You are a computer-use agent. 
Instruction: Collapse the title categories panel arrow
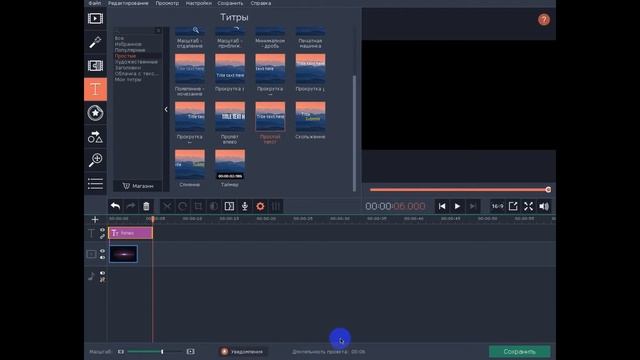(x=166, y=109)
